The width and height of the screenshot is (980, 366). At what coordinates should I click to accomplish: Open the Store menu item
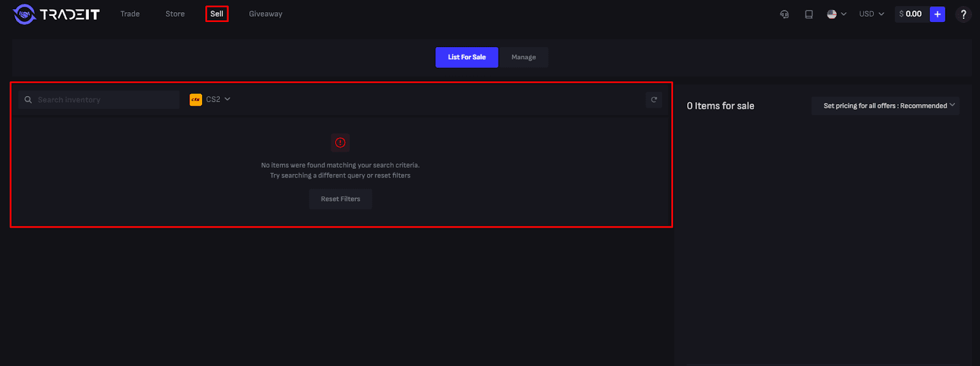click(x=175, y=14)
